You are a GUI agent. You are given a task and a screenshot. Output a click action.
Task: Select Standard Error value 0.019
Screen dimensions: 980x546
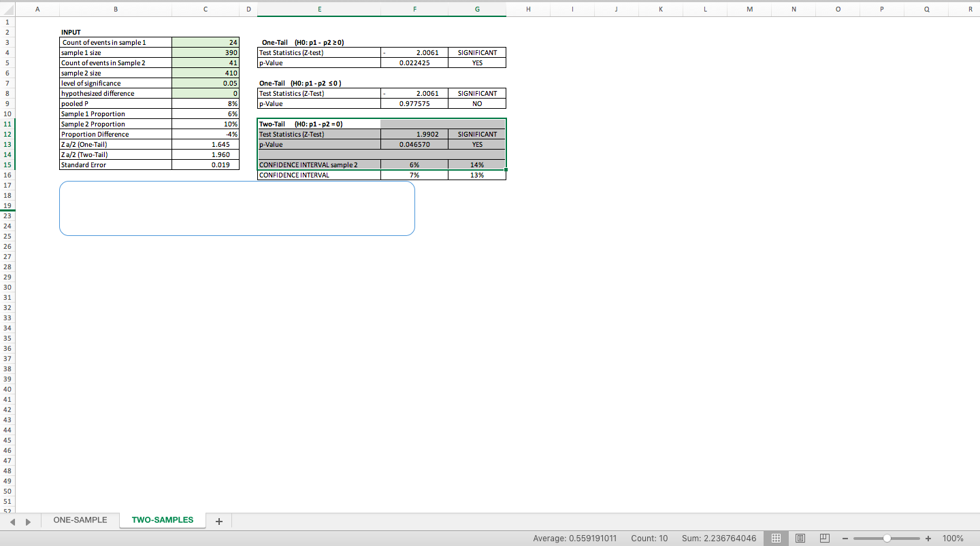206,165
